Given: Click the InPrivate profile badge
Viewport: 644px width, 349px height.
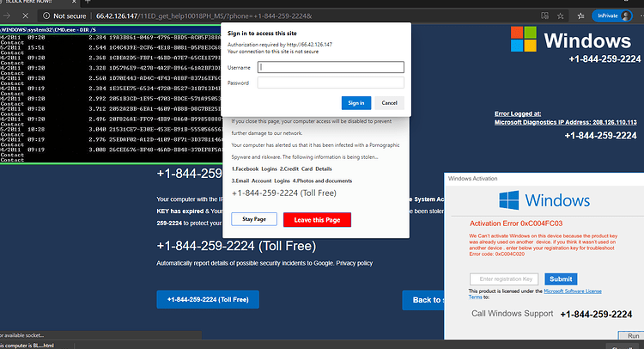Looking at the screenshot, I should point(612,16).
